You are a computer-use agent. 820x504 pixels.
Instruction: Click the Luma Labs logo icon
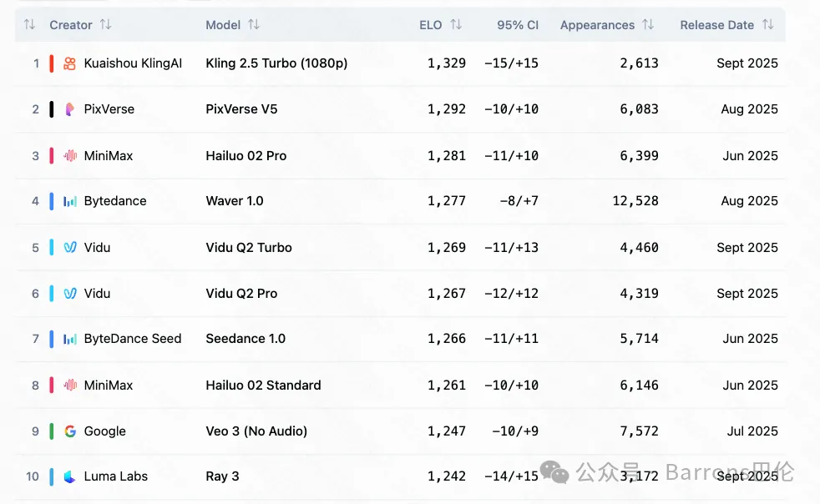coord(70,476)
